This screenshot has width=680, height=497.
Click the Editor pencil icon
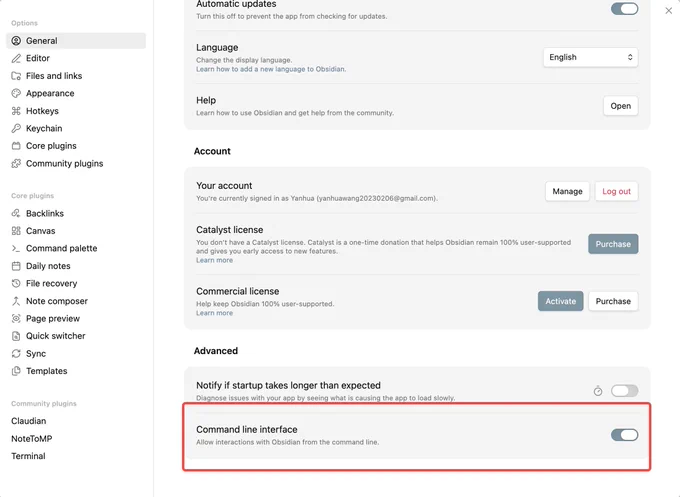tap(16, 58)
